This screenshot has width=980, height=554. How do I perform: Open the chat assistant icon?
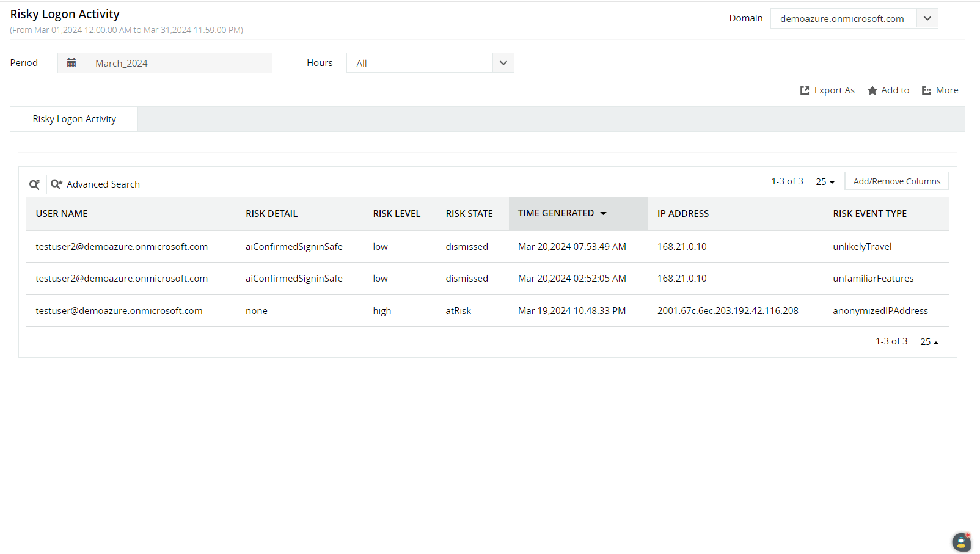point(961,542)
